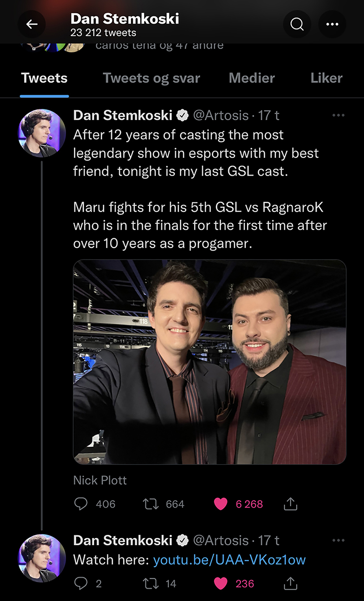
Task: Open the Medier tab
Action: pos(252,78)
